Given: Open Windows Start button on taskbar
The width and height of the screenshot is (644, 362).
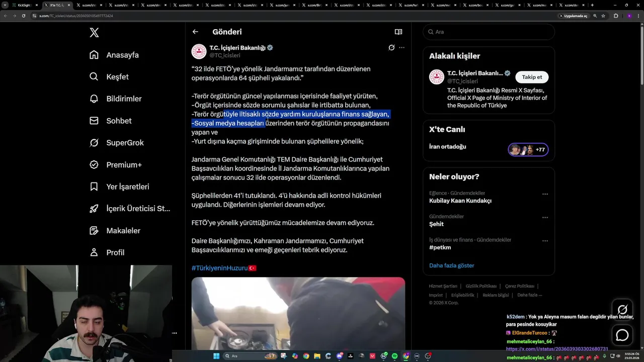Looking at the screenshot, I should (216, 356).
